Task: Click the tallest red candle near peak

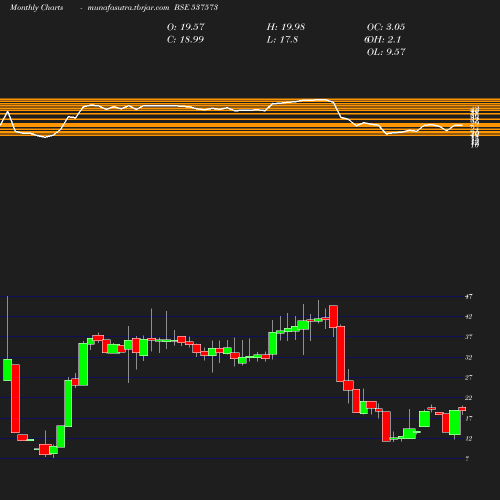Action: (x=341, y=354)
